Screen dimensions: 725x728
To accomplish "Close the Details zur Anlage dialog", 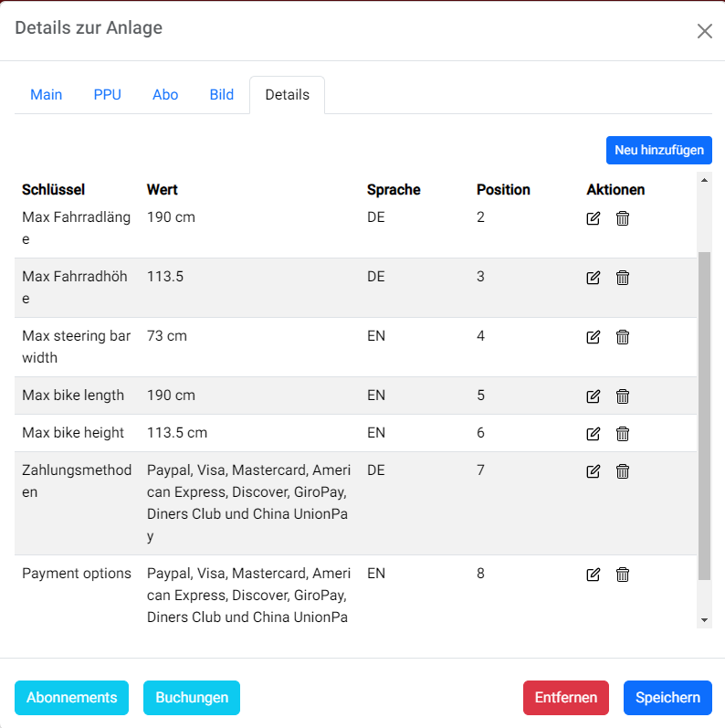I will [x=704, y=31].
